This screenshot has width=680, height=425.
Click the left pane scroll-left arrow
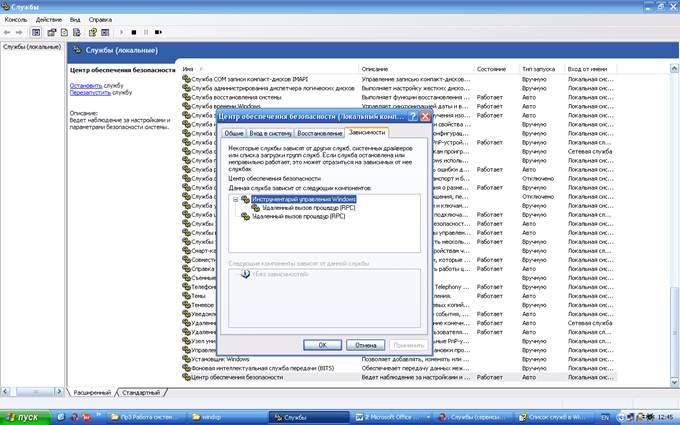(x=5, y=392)
